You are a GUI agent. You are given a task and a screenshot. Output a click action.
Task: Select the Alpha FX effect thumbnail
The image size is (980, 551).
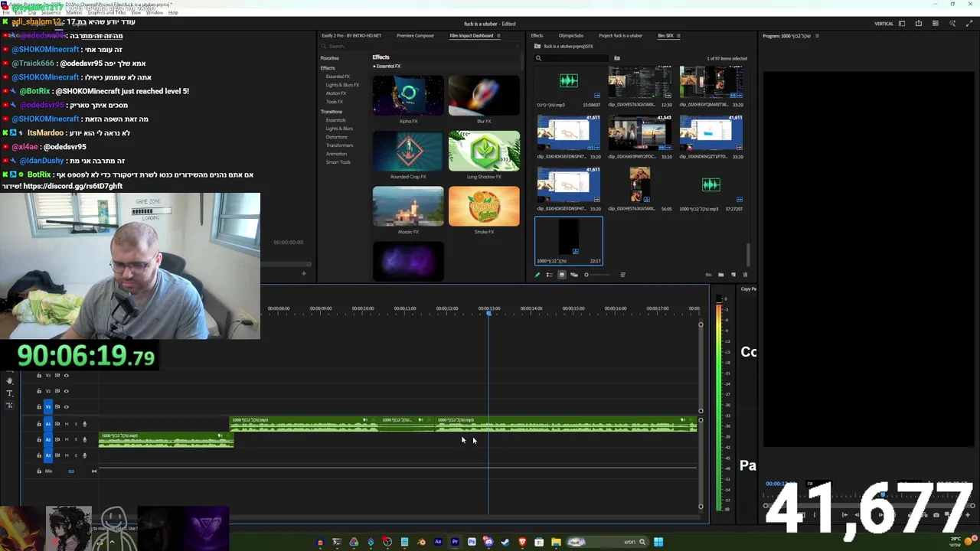(408, 95)
